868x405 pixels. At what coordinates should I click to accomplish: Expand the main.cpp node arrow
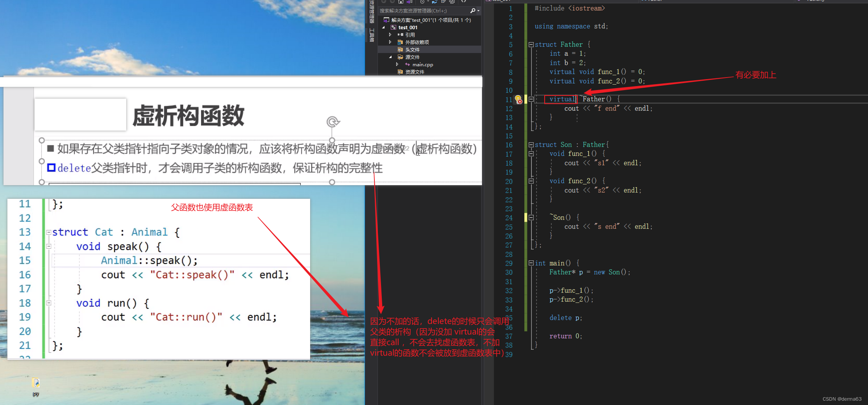[x=397, y=64]
